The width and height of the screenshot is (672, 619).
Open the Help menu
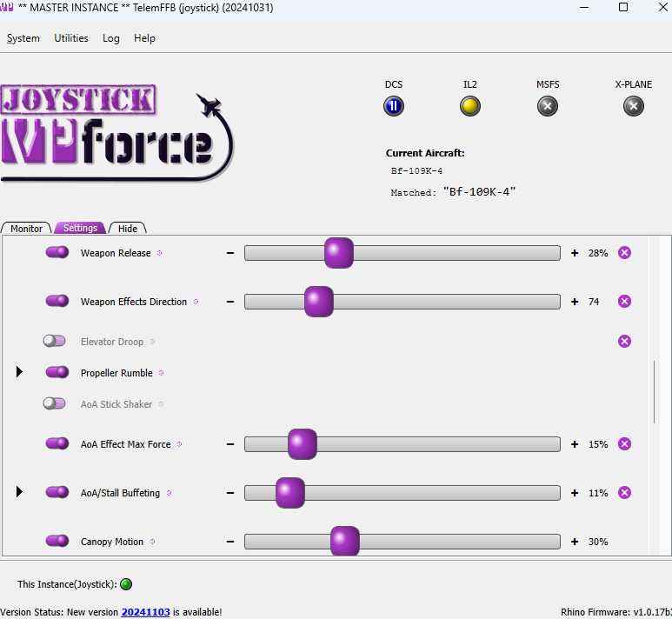(x=144, y=38)
